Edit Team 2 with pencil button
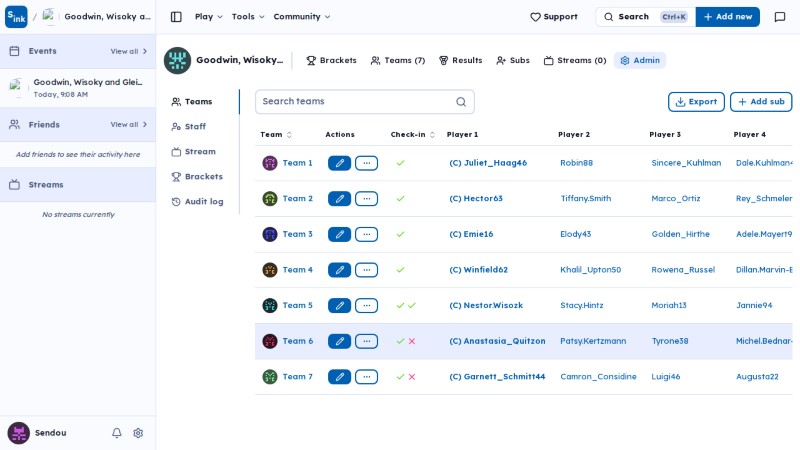Screen dimensions: 800x450 coord(339,198)
